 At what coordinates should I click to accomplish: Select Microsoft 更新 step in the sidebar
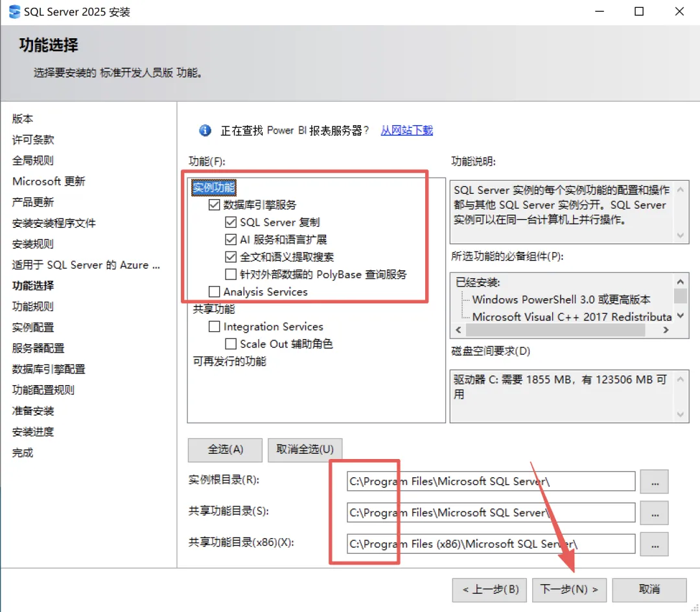pos(49,182)
